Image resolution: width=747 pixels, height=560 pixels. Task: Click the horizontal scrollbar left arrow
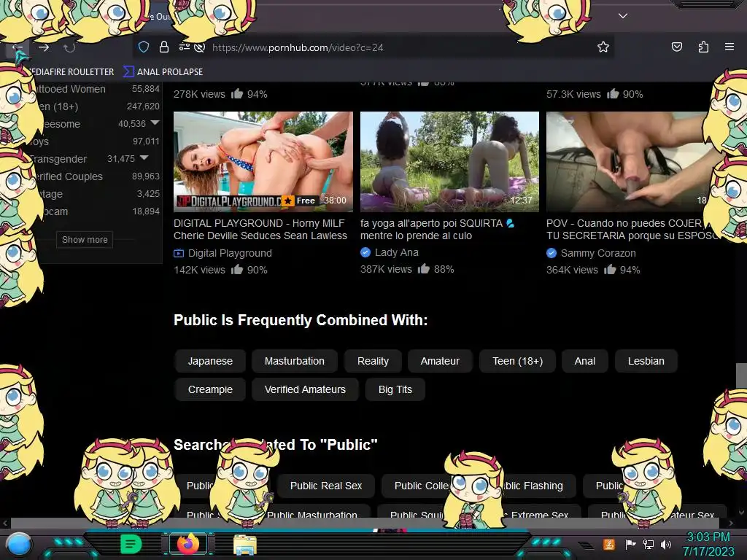tap(5, 524)
